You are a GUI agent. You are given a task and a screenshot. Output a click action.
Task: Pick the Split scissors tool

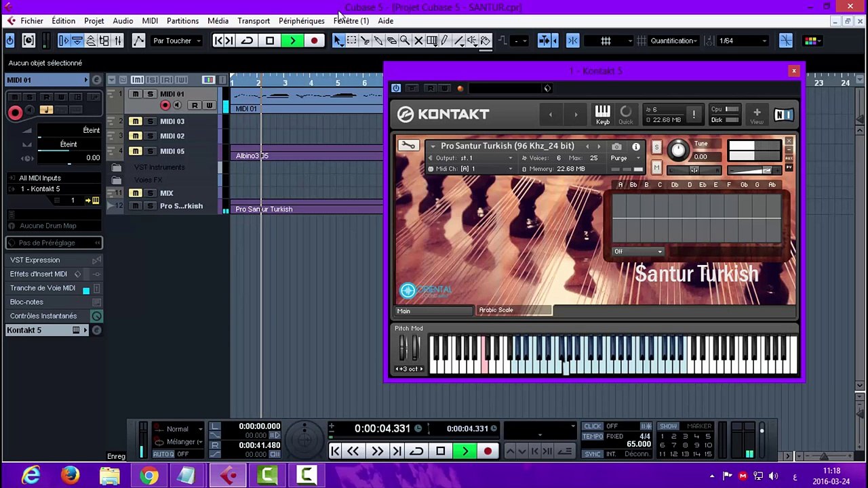(365, 41)
